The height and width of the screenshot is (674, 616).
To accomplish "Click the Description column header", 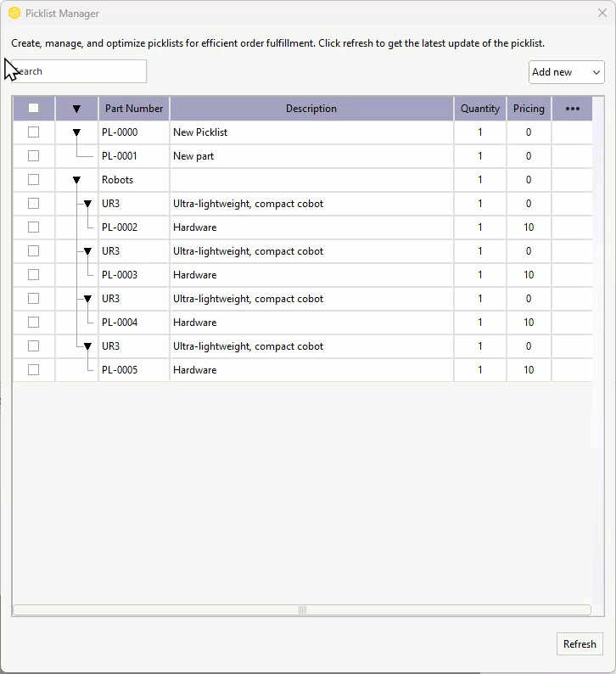I will (311, 109).
